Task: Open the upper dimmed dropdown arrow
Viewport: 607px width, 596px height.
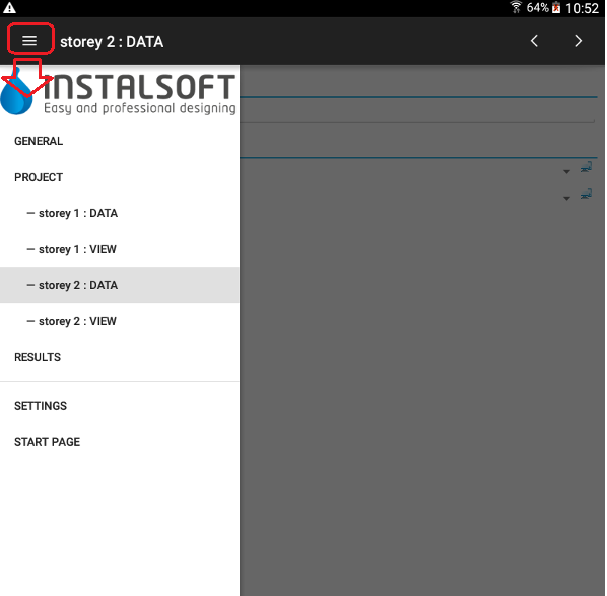Action: [566, 172]
